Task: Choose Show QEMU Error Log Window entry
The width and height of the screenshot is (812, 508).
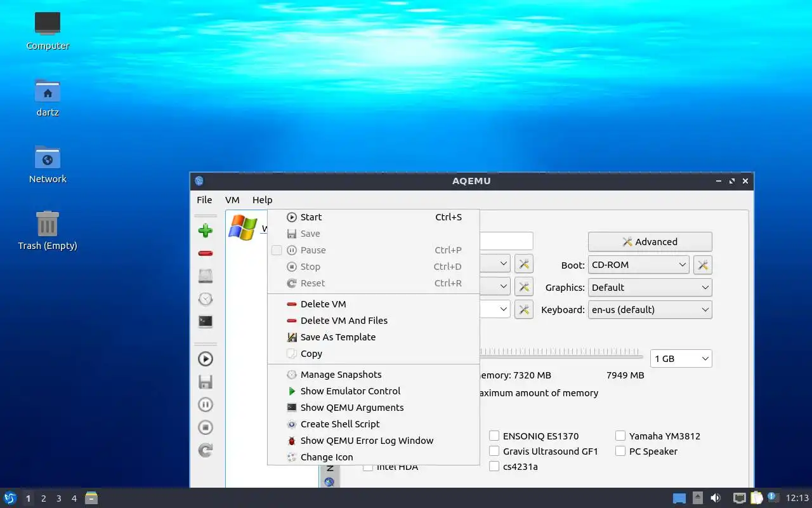Action: click(373, 441)
